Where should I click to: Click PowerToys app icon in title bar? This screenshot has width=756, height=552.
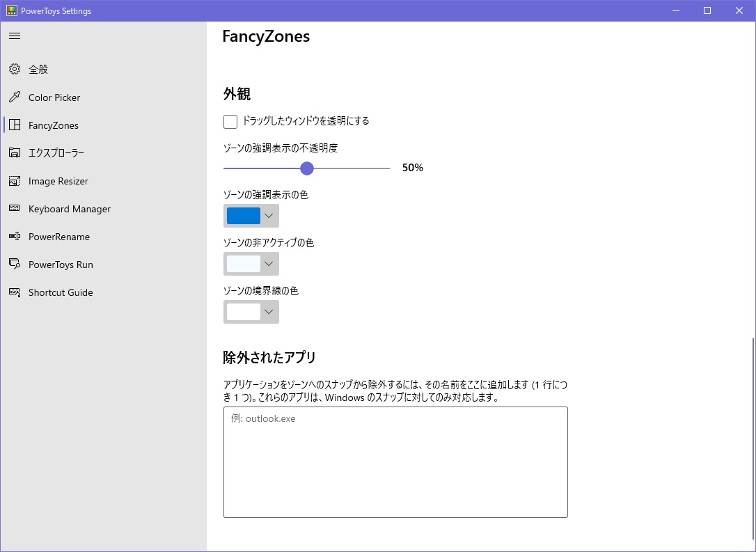(12, 10)
